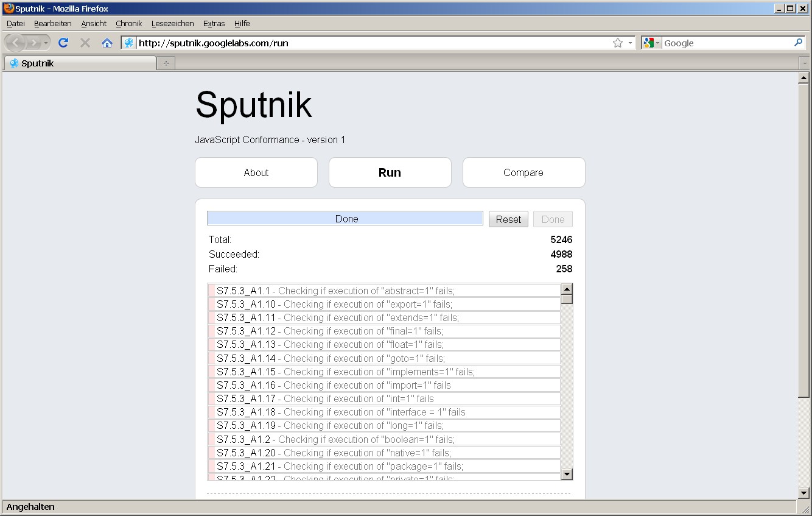Click the About navigation button
The width and height of the screenshot is (812, 516).
(x=256, y=172)
